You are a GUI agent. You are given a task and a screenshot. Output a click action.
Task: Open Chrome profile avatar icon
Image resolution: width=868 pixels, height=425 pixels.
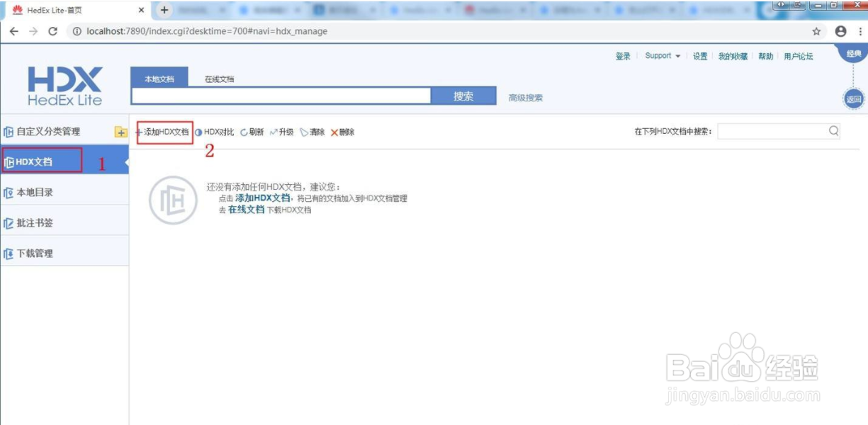click(841, 31)
